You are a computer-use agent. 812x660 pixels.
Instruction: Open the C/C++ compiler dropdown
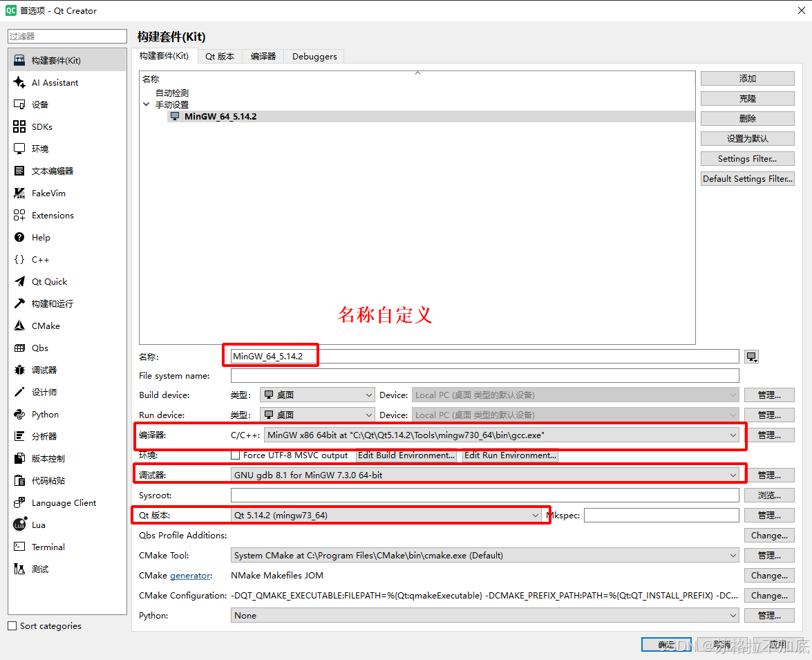(x=501, y=435)
